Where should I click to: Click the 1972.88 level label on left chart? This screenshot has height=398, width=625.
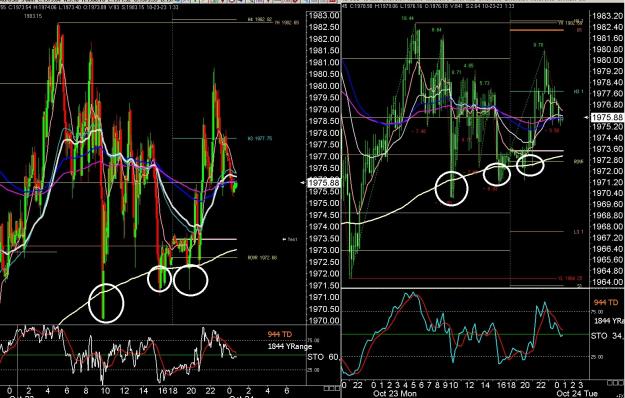[262, 258]
